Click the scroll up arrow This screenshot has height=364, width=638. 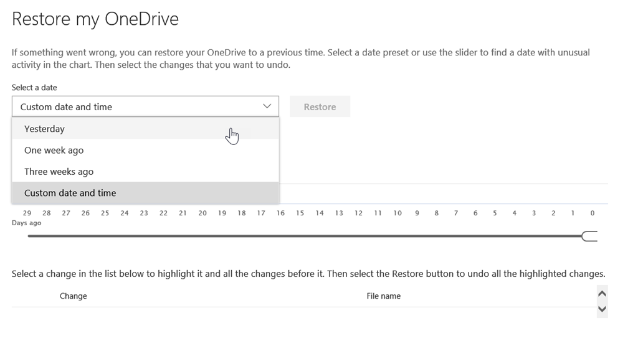(x=602, y=294)
